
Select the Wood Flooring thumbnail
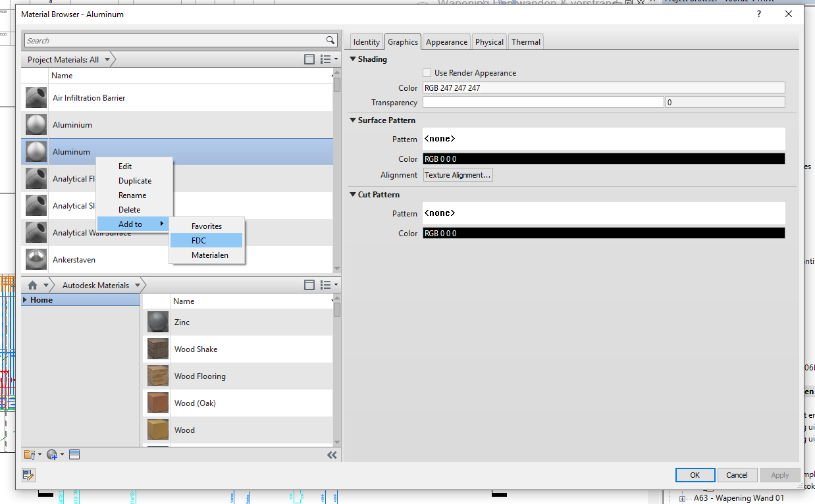158,376
